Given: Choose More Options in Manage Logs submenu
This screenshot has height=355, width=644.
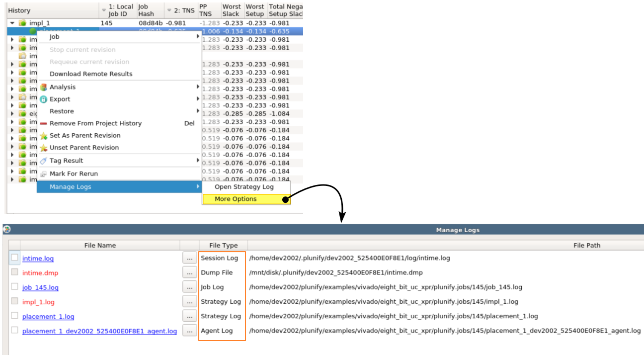Looking at the screenshot, I should pos(235,198).
